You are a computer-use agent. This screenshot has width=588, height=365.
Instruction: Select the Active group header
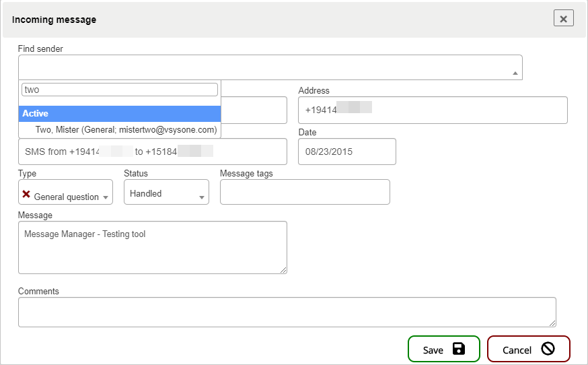[x=120, y=114]
